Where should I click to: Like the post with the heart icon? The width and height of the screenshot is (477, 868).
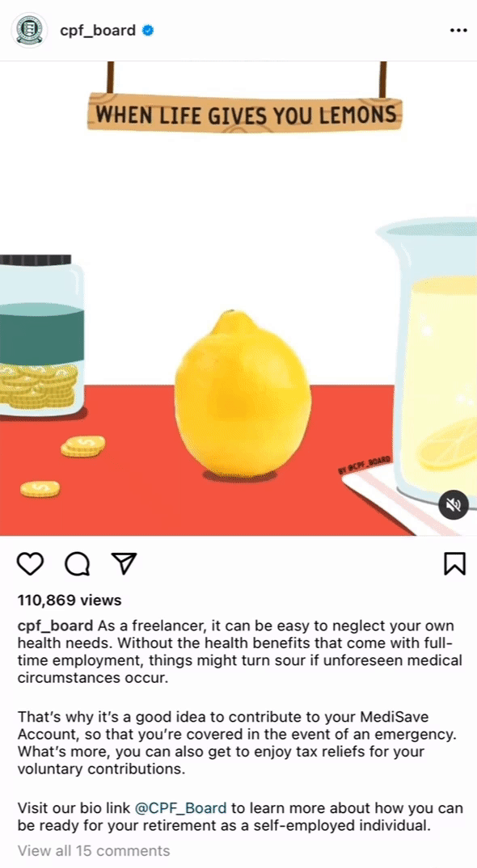30,563
